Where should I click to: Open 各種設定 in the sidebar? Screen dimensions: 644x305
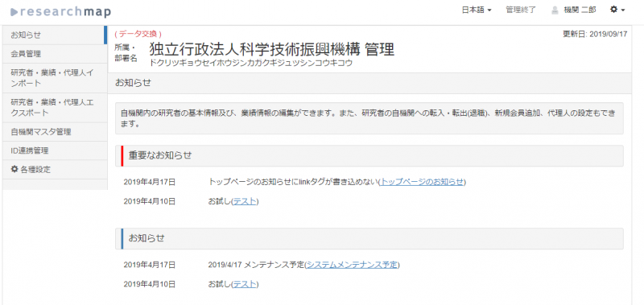click(55, 170)
